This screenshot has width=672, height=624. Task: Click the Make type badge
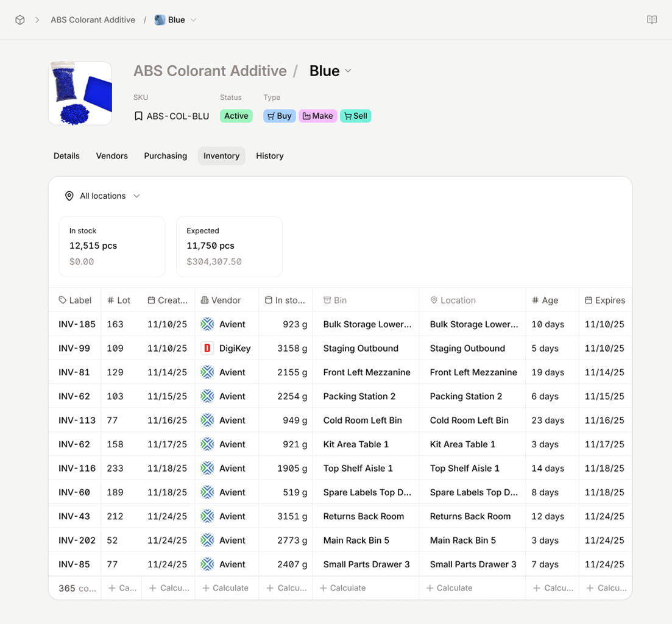pos(317,116)
